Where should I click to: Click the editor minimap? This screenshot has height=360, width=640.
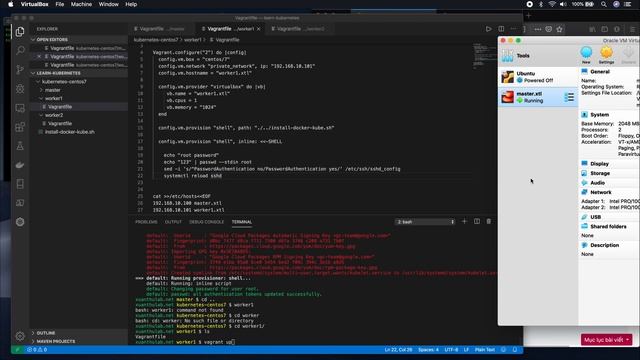484,56
